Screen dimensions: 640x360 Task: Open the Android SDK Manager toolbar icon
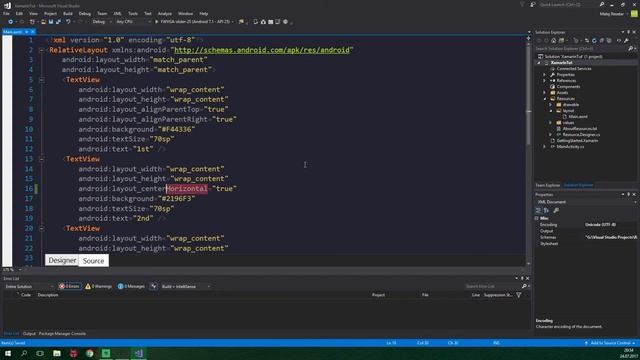[263, 22]
